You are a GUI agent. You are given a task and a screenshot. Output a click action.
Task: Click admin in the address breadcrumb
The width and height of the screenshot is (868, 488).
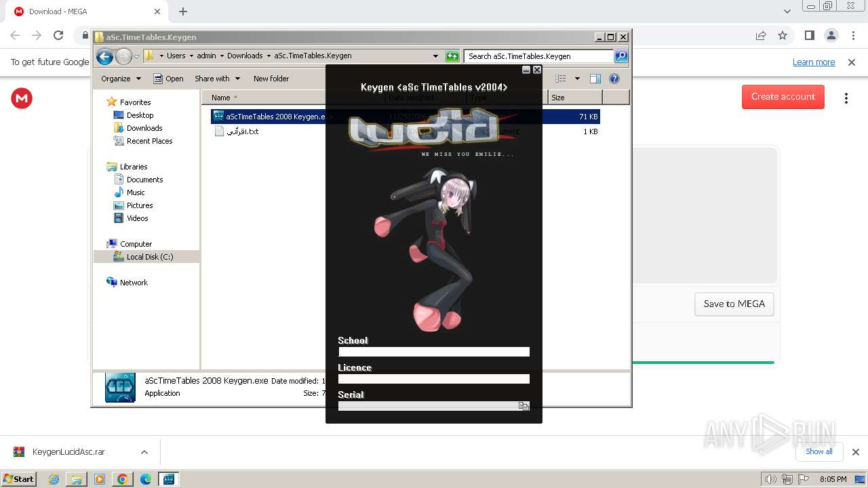[206, 56]
